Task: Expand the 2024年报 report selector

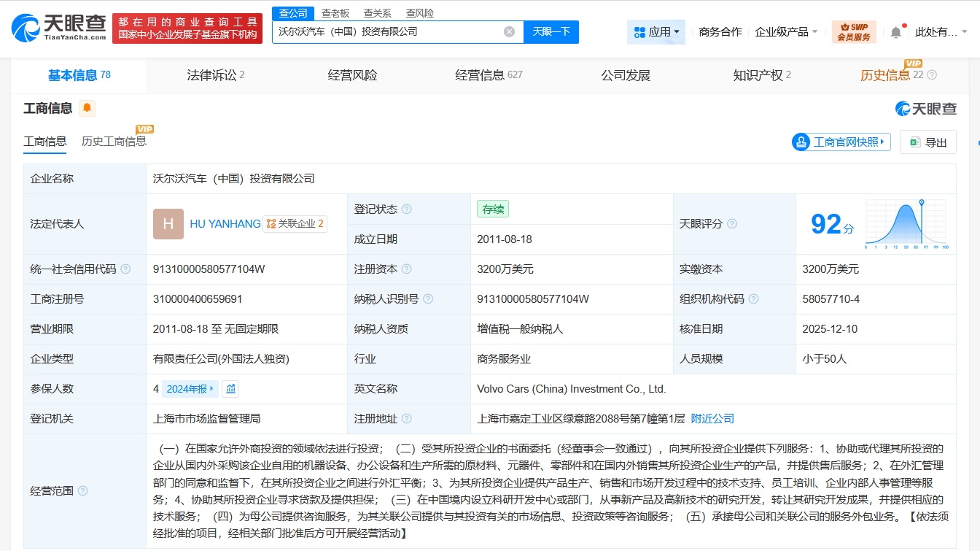Action: coord(190,389)
